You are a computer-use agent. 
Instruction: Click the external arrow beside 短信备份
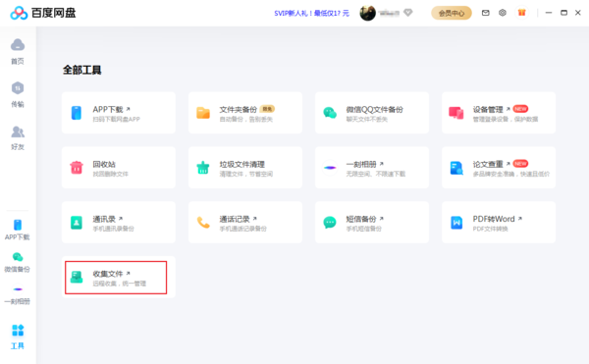pos(381,219)
